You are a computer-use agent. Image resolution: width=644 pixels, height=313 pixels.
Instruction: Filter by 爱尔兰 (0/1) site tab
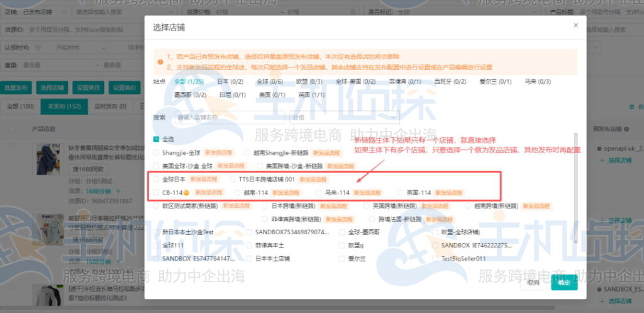[496, 81]
